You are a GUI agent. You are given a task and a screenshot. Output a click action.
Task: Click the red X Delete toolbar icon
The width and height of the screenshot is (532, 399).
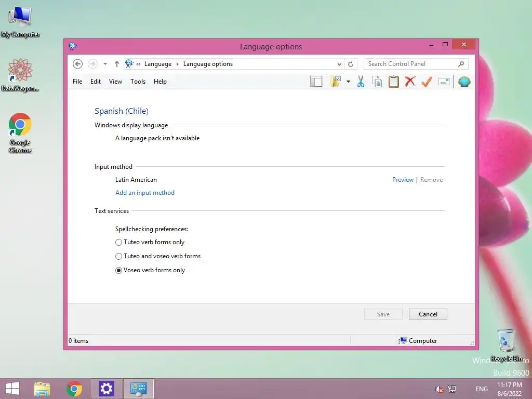(410, 82)
